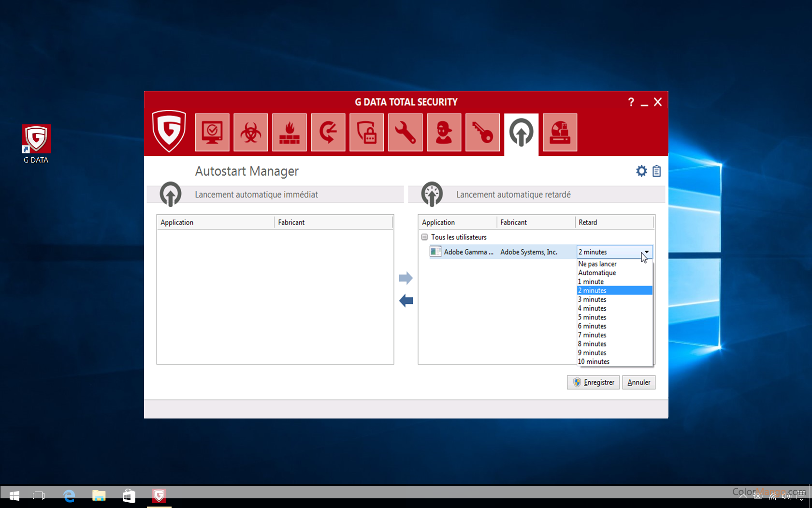Open the Device control drive icon

coord(560,132)
